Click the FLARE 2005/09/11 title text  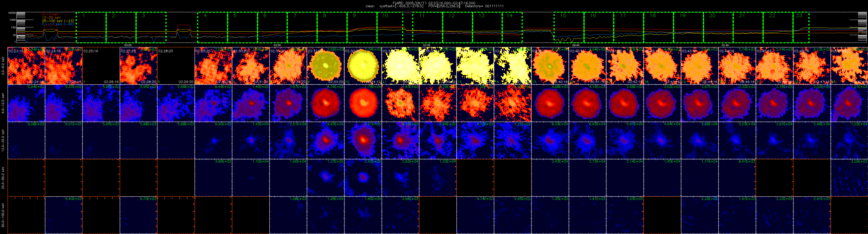point(434,3)
